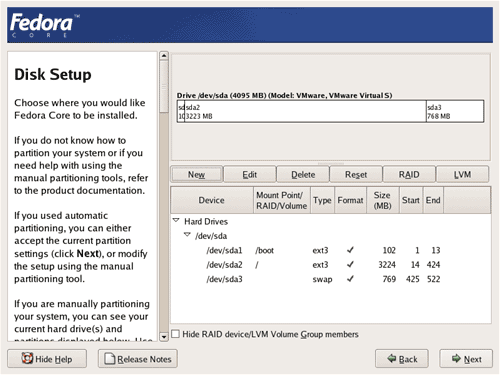Click Next to continue installation
The image size is (500, 375).
coord(466,359)
